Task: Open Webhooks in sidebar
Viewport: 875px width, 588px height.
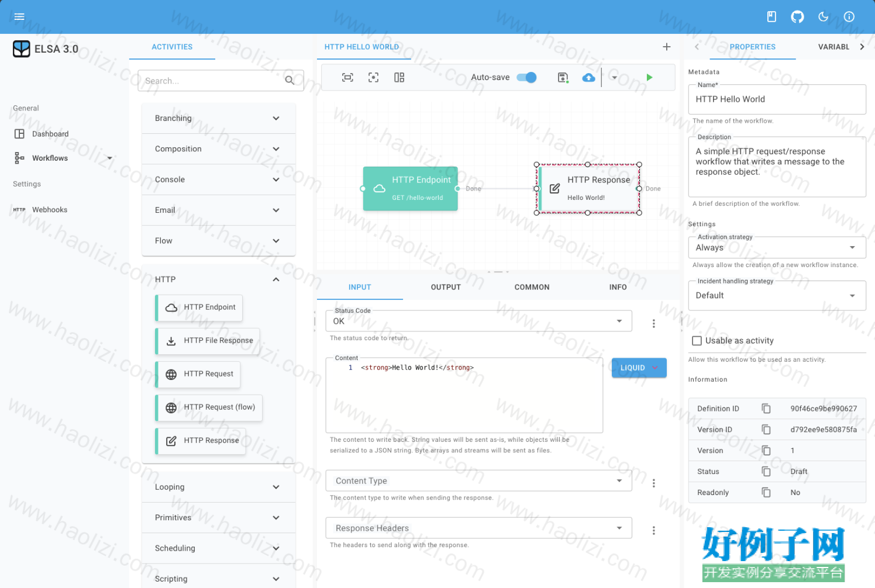Action: coord(63,210)
